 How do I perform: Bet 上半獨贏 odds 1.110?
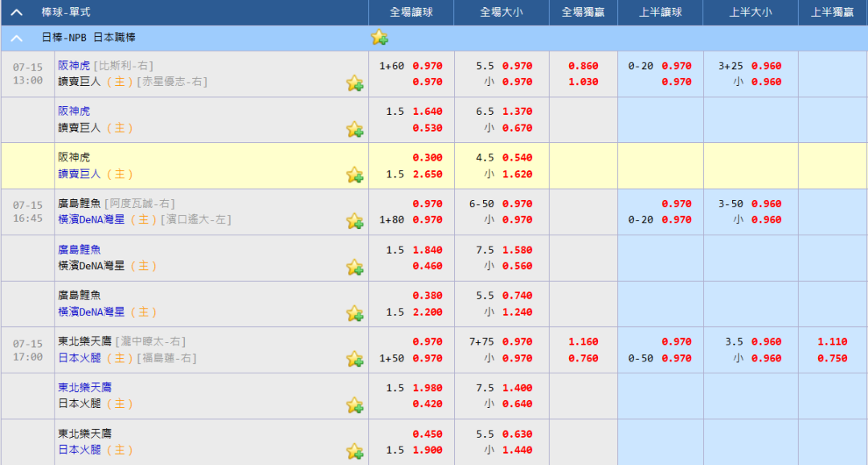pyautogui.click(x=833, y=342)
